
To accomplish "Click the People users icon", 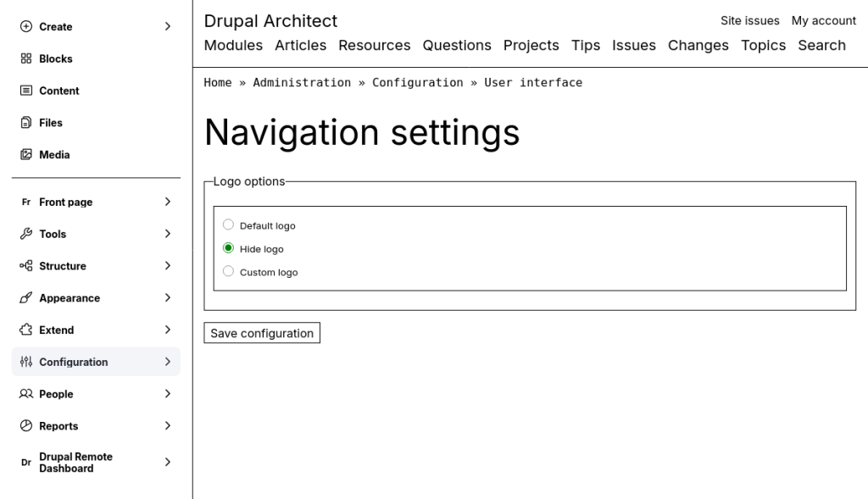I will click(26, 394).
